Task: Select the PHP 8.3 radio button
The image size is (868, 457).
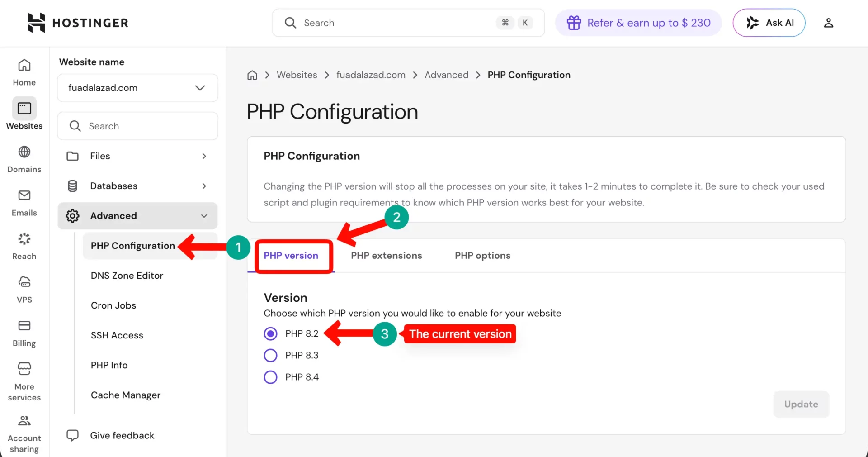Action: coord(270,355)
